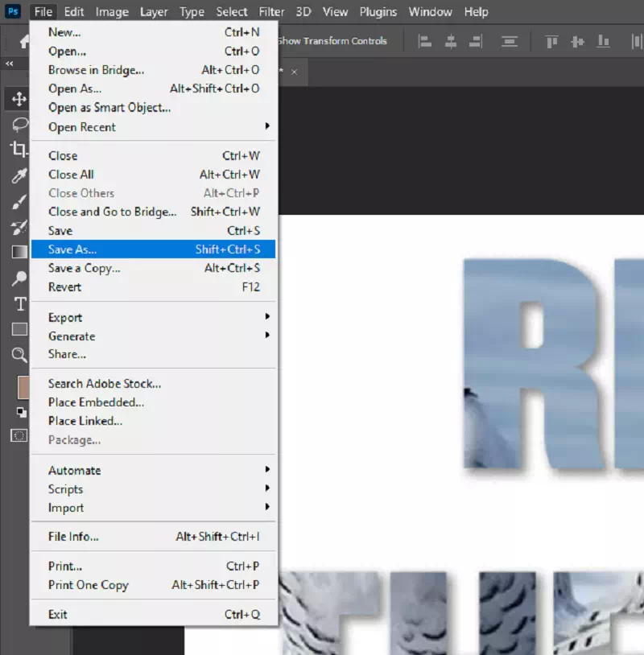
Task: Align left edges in options bar
Action: (424, 41)
